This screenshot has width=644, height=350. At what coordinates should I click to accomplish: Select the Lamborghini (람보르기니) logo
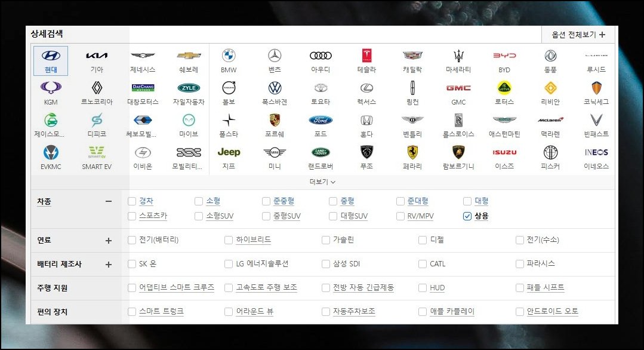click(459, 152)
